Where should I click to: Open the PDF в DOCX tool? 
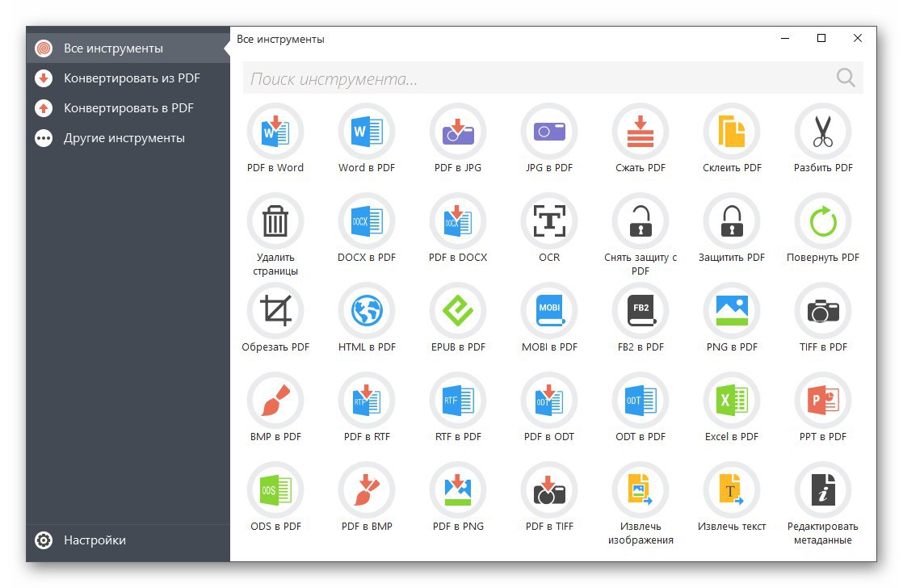[458, 222]
